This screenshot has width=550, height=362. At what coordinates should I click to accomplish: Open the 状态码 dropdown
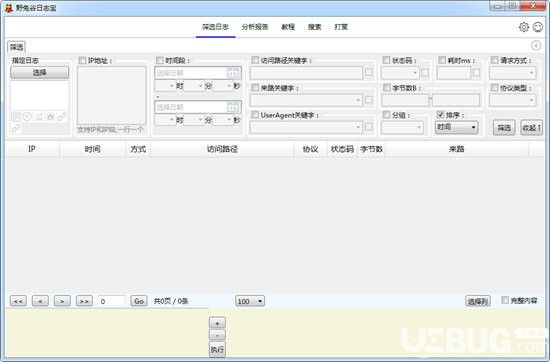[400, 73]
